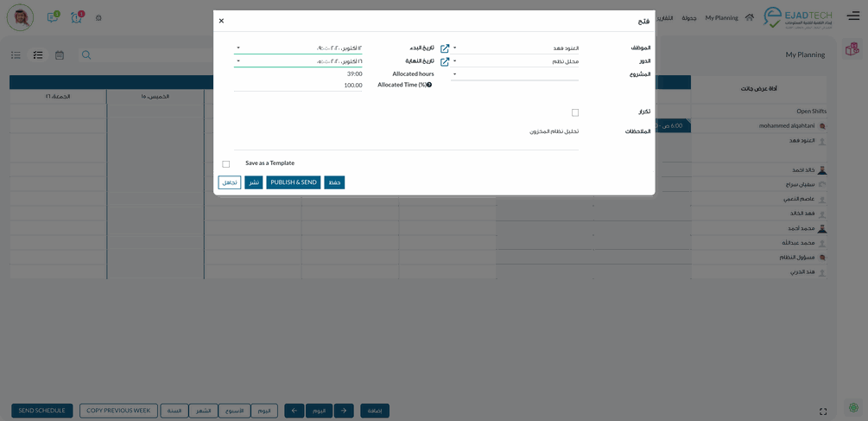Open the calendar view icon
Image resolution: width=868 pixels, height=421 pixels.
[60, 55]
